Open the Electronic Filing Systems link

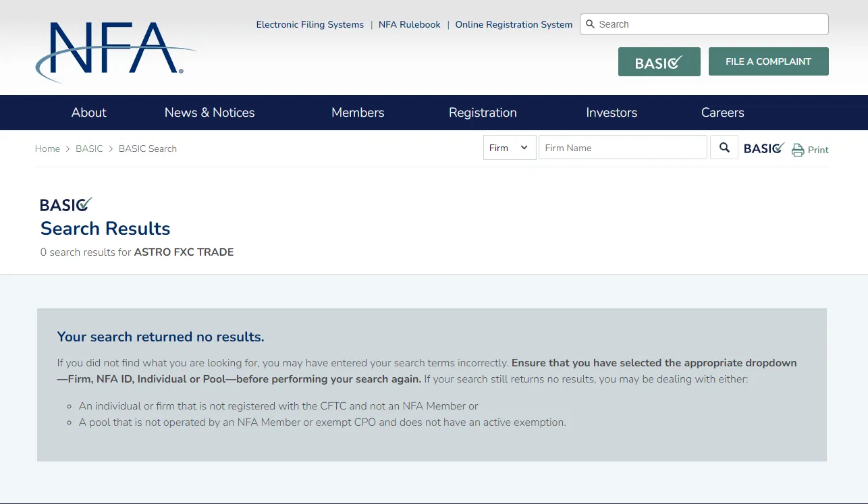pyautogui.click(x=310, y=24)
